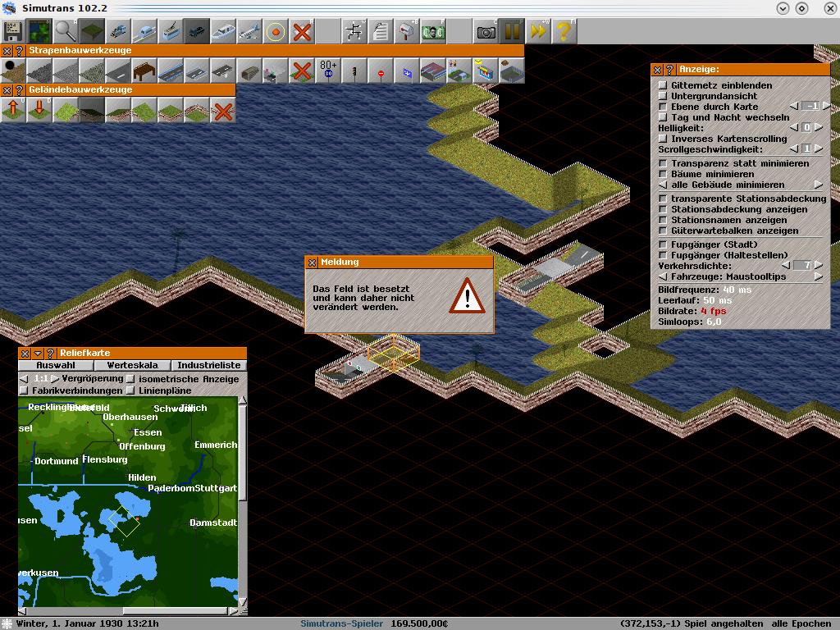840x630 pixels.
Task: Enable Gitternetz einblenden checkbox
Action: [x=664, y=85]
